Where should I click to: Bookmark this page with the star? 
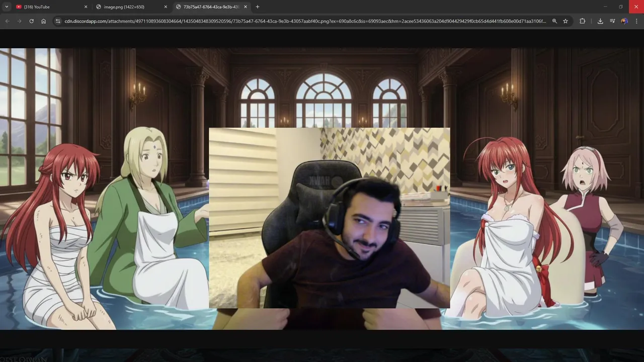pyautogui.click(x=566, y=21)
